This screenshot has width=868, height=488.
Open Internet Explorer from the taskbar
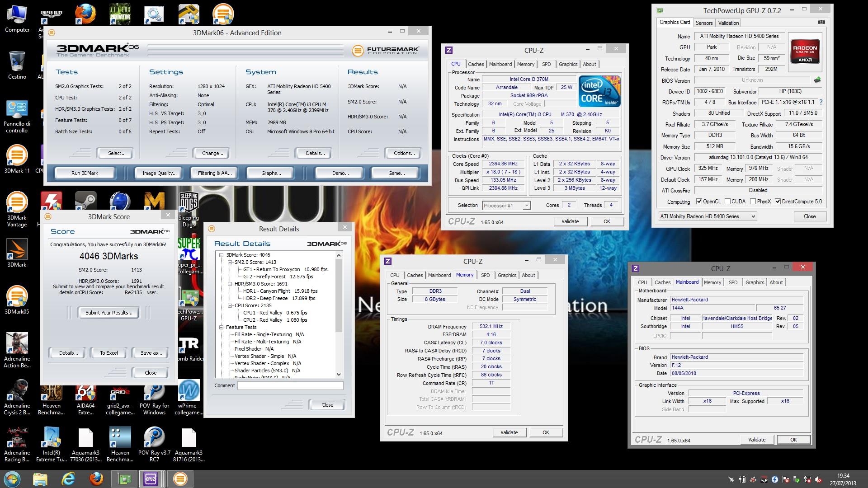(x=69, y=479)
